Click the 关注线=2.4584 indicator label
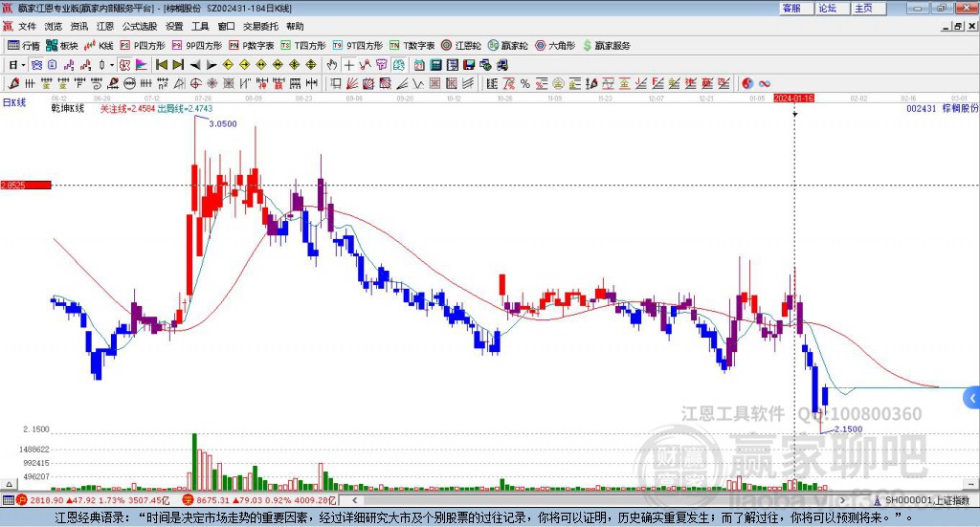This screenshot has width=980, height=527. point(127,109)
